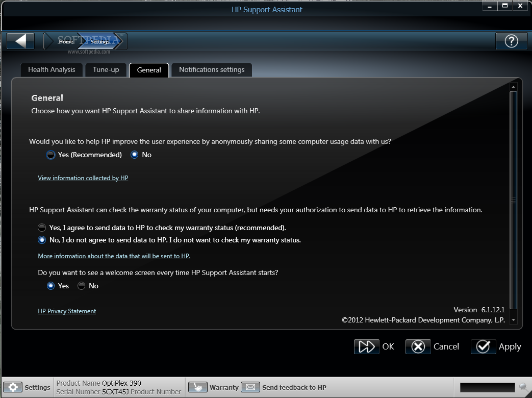Open View information collected by HP link
Screen dimensions: 532x398
click(x=83, y=178)
